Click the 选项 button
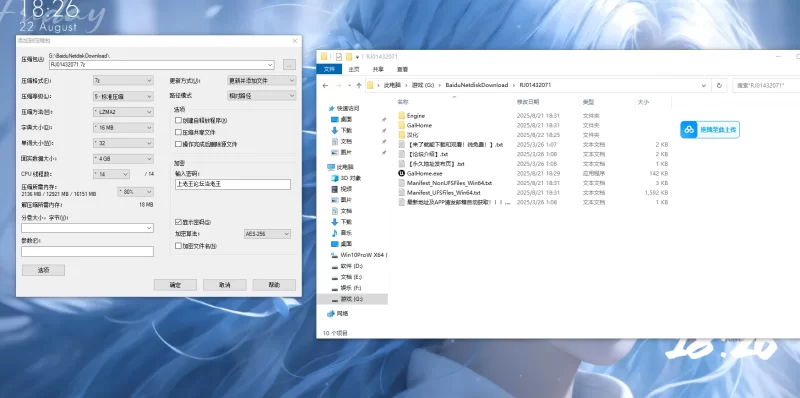The width and height of the screenshot is (800, 398). click(43, 270)
